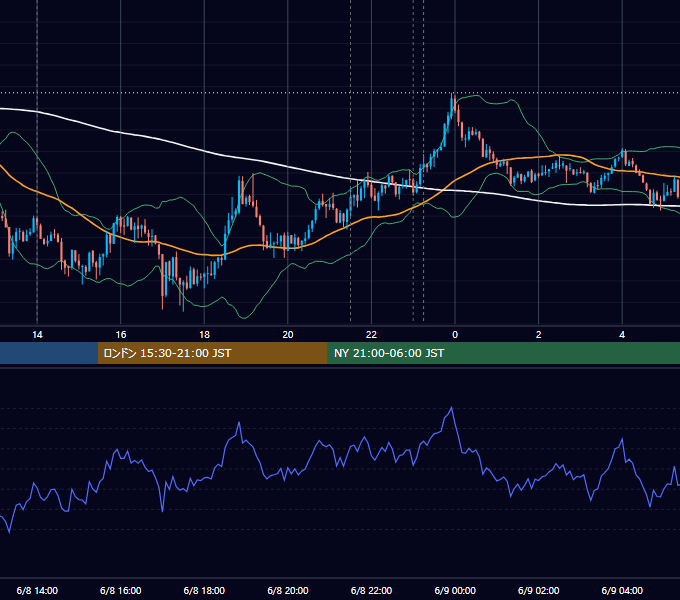Click the oscillator line peak at 6/9 00:00

point(451,408)
